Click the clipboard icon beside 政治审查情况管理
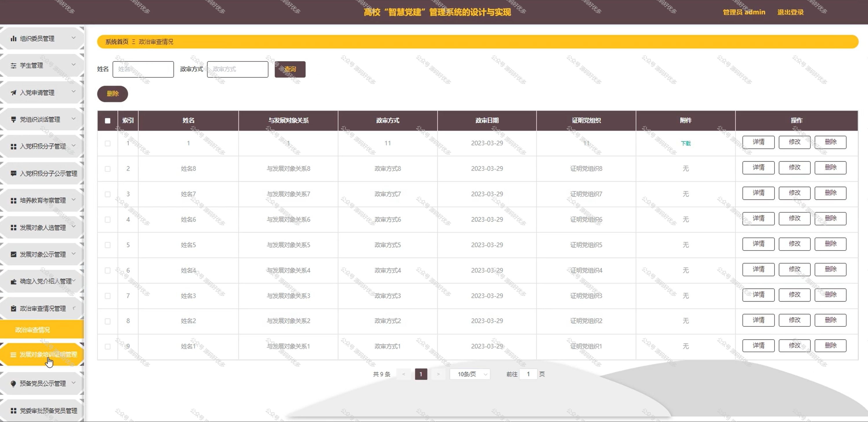Screen dimensions: 868x422 click(14, 308)
